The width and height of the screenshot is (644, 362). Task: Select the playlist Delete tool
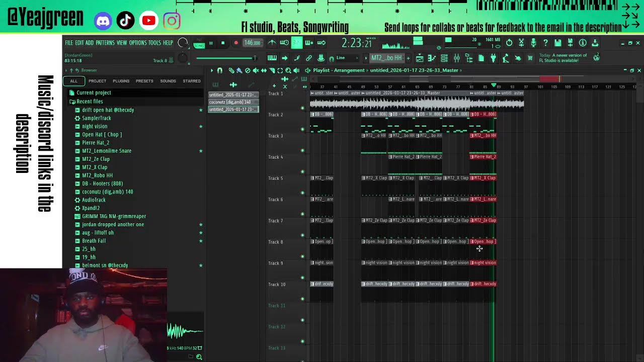[248, 70]
